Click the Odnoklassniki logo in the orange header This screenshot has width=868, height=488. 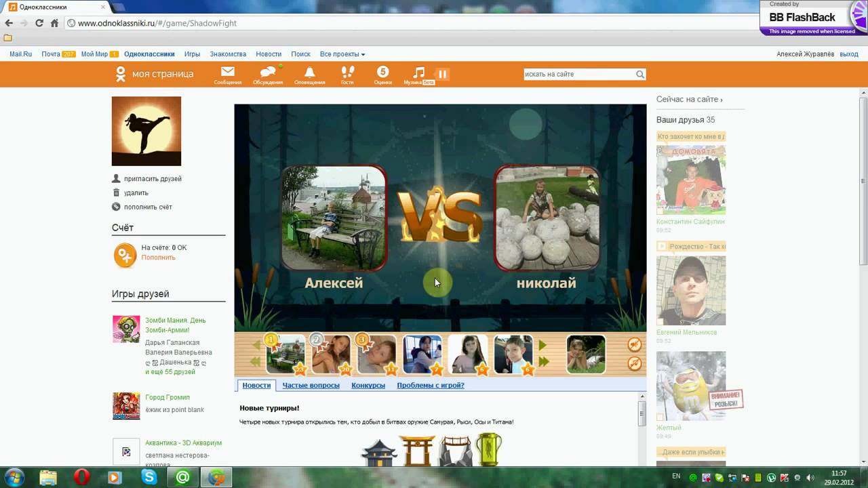pos(120,74)
